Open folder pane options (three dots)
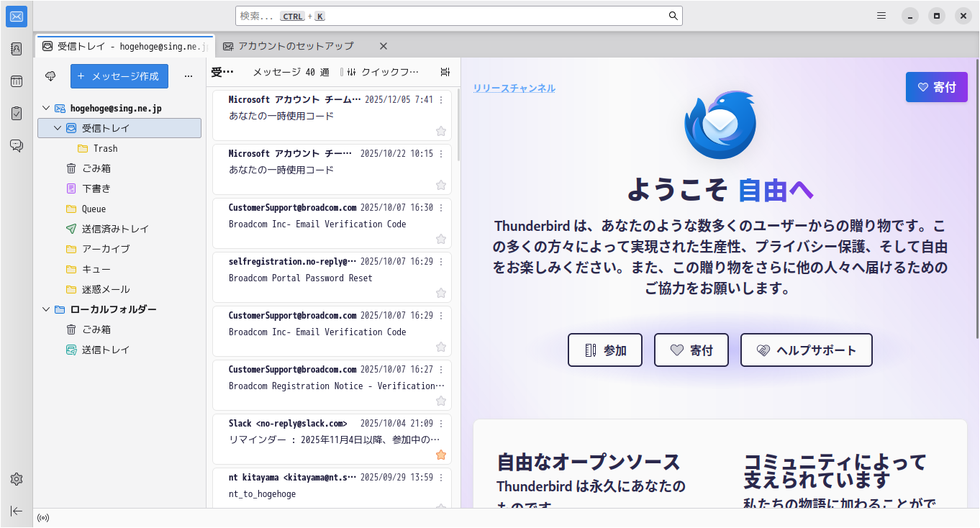 tap(189, 76)
